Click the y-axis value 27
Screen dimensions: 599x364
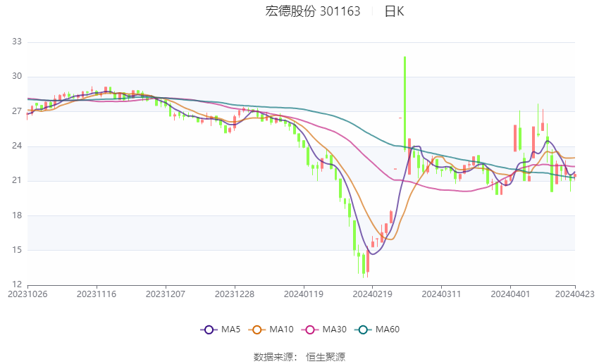pyautogui.click(x=17, y=111)
